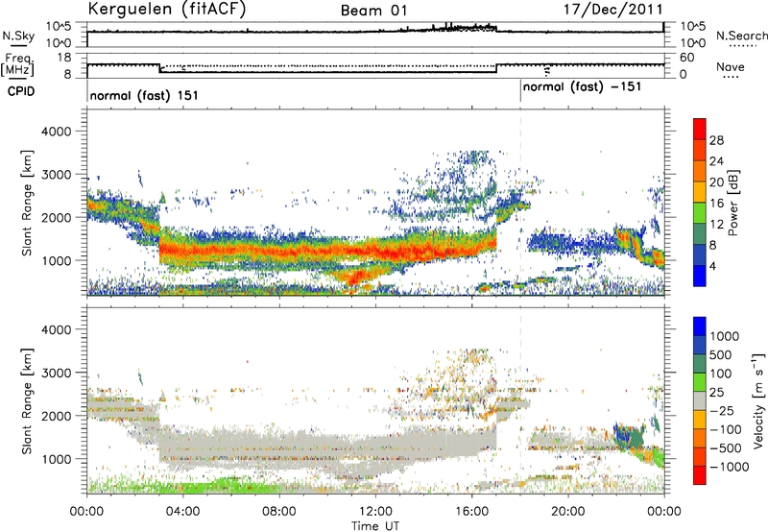Click the "3000" range tick on power panel
Screen dimensions: 768x532
point(56,175)
